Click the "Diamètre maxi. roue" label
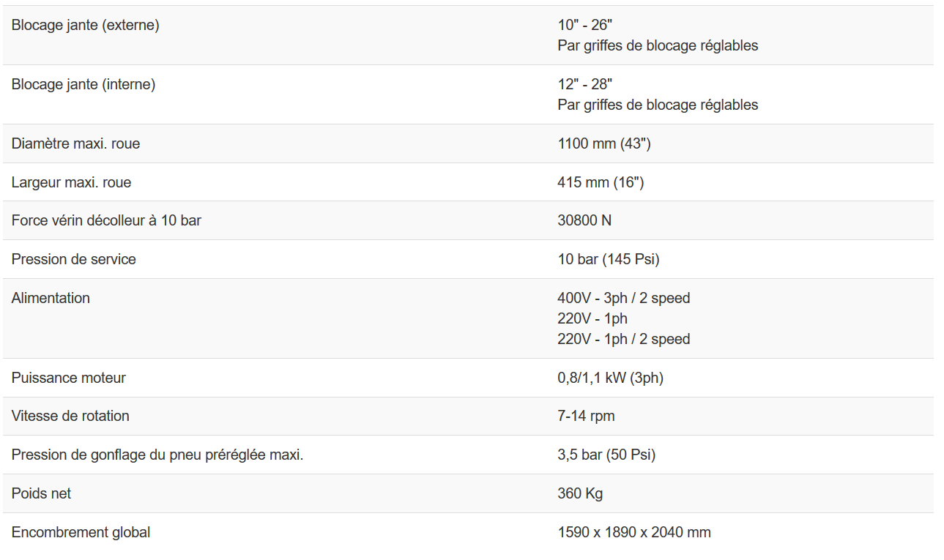Screen dimensions: 944x560 (x=75, y=144)
